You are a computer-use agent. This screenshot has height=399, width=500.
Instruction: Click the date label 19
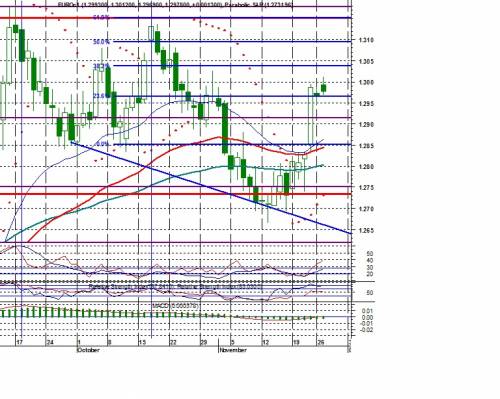[x=296, y=342]
